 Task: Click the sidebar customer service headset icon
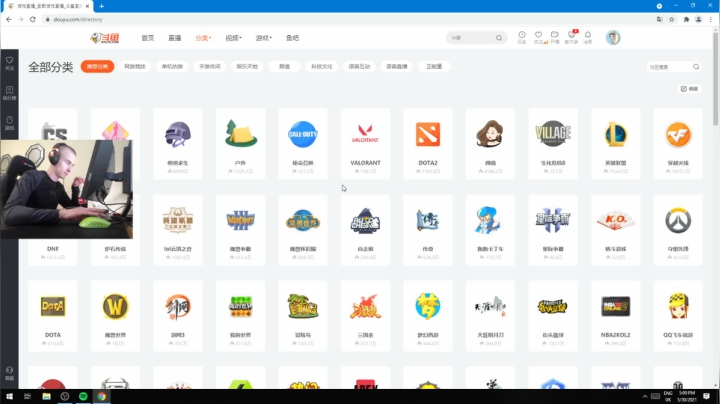pos(9,373)
